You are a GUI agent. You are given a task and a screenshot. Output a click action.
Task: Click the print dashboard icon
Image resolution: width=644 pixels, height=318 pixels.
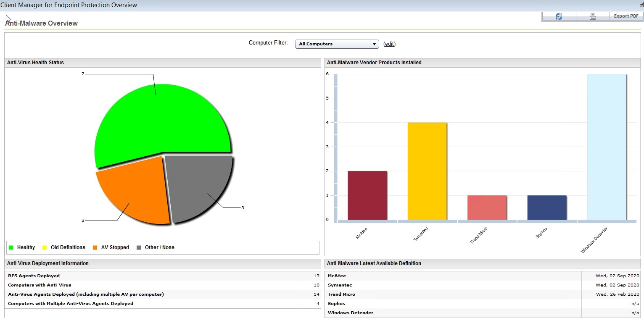pyautogui.click(x=593, y=16)
